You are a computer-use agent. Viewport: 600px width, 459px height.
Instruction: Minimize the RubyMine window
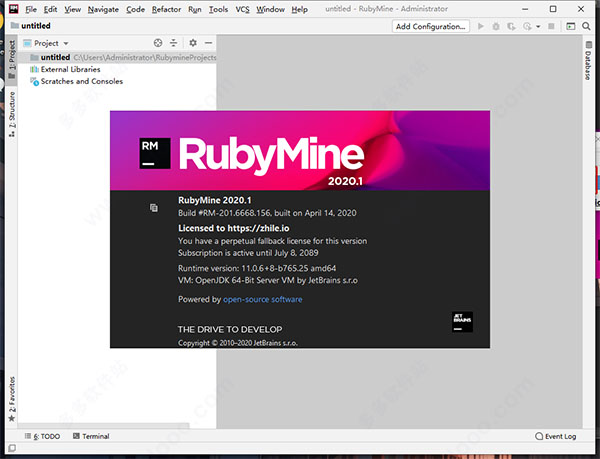525,9
